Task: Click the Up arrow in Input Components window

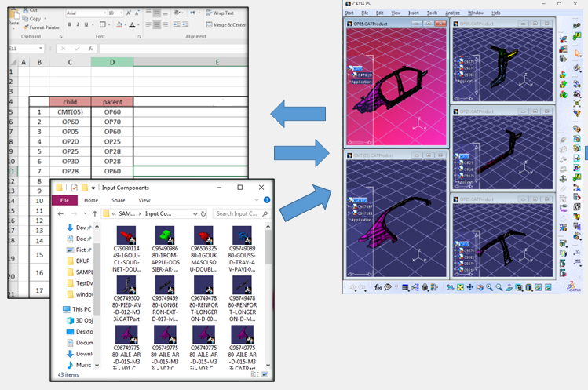Action: click(x=95, y=213)
